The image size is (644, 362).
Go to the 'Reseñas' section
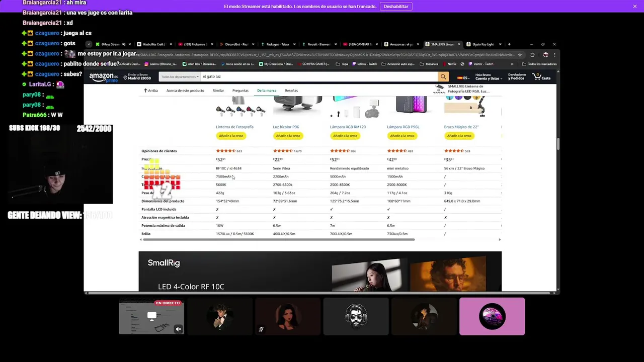[291, 90]
